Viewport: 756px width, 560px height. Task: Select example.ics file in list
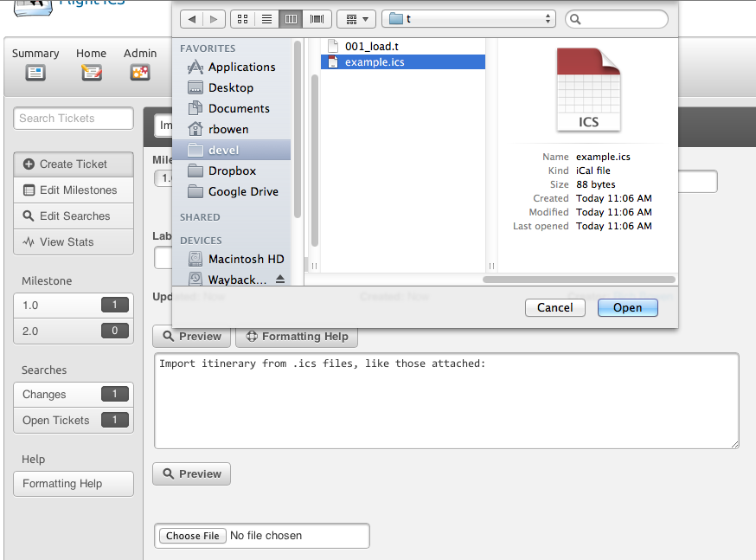[374, 61]
